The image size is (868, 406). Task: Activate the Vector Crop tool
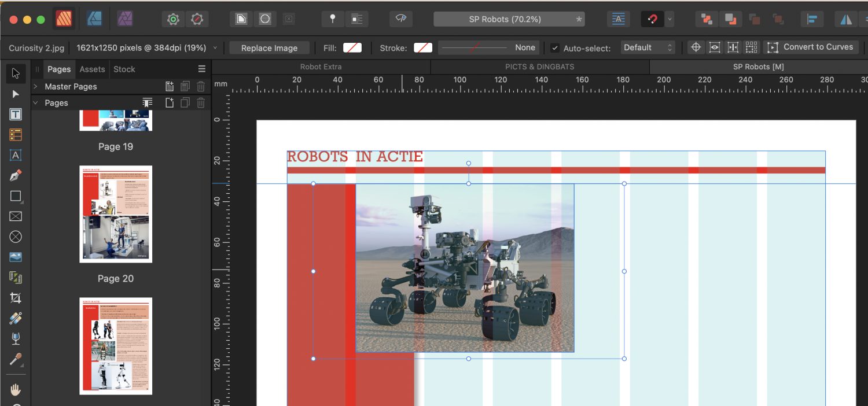point(16,298)
